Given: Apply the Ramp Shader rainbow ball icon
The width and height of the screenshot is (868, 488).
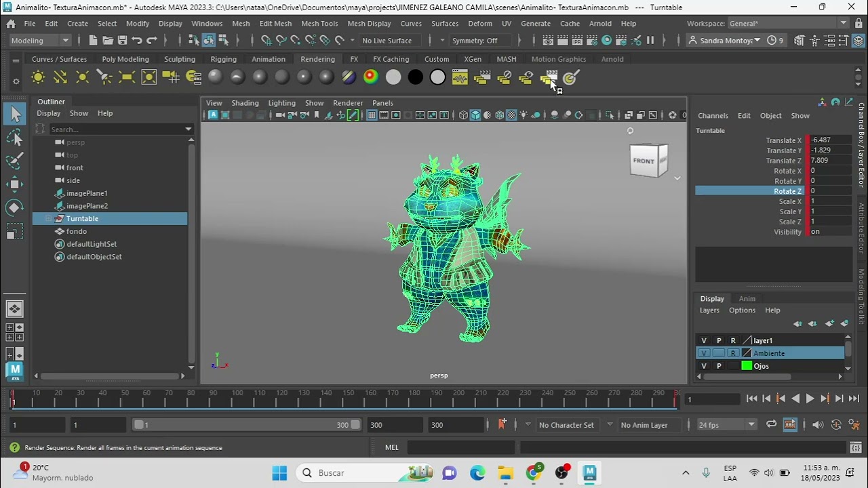Looking at the screenshot, I should pyautogui.click(x=370, y=77).
